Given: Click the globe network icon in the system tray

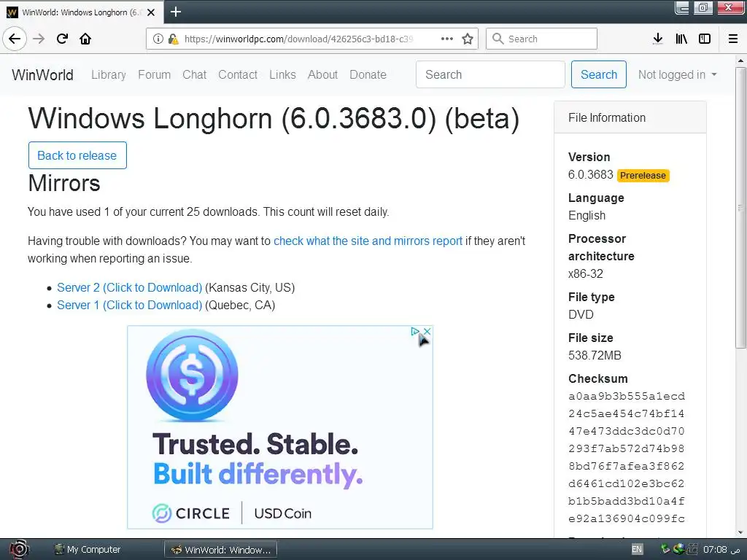Looking at the screenshot, I should tap(678, 549).
